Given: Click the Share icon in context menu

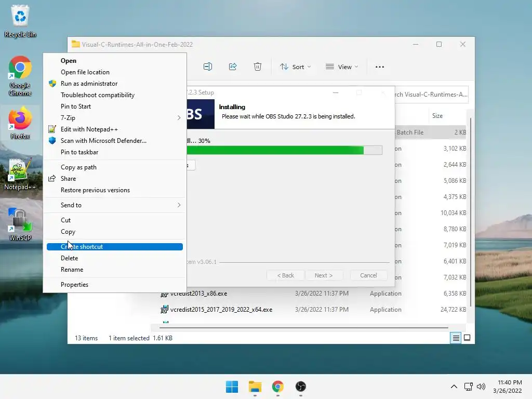Looking at the screenshot, I should (x=52, y=179).
